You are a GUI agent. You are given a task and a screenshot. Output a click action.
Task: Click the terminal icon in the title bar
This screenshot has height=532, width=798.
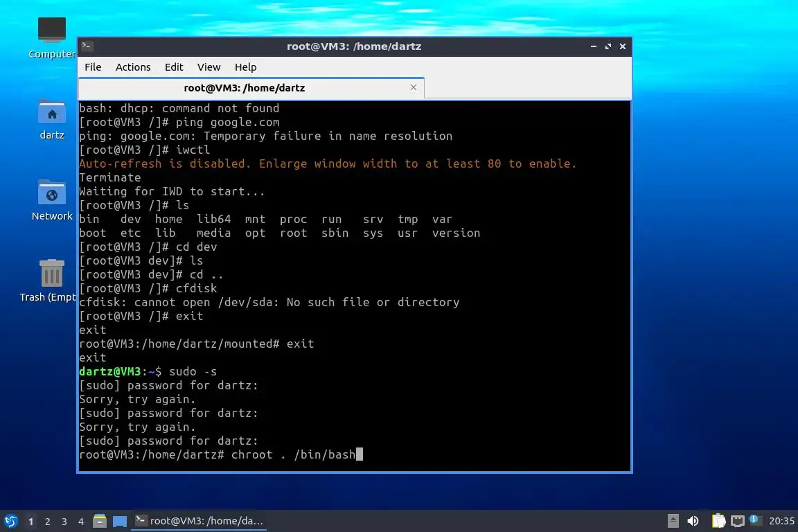click(87, 46)
